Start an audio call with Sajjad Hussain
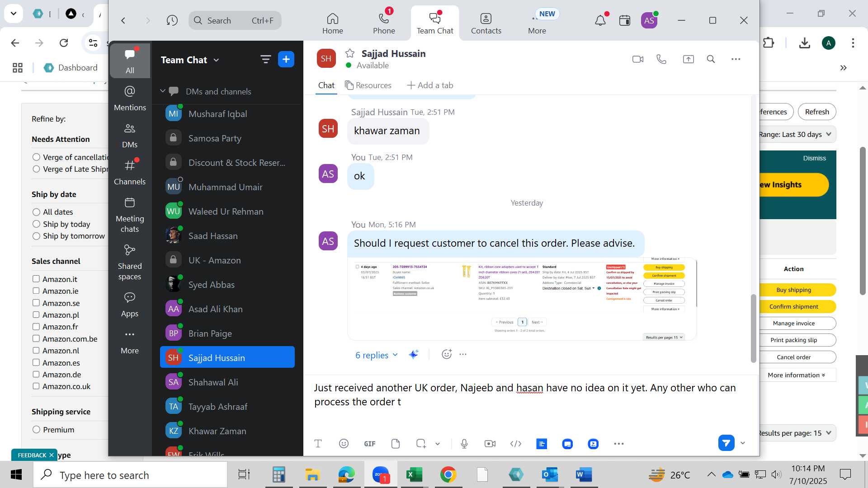868x488 pixels. (x=661, y=59)
